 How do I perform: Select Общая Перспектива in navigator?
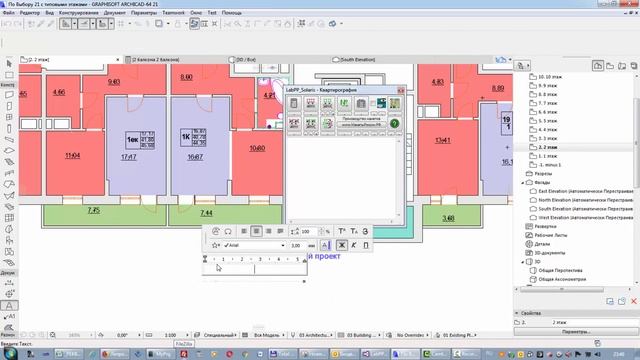[x=560, y=270]
